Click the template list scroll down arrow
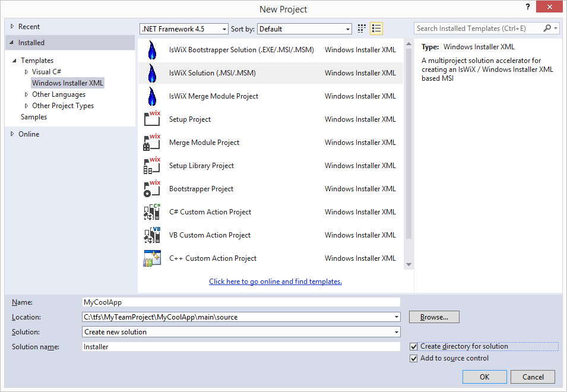The image size is (567, 392). (x=409, y=265)
